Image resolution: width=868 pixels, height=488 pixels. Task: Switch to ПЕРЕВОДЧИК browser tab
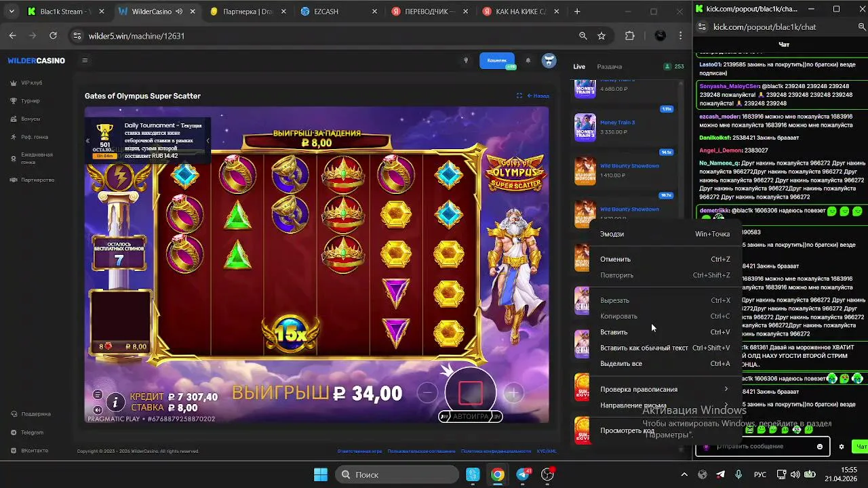click(429, 12)
